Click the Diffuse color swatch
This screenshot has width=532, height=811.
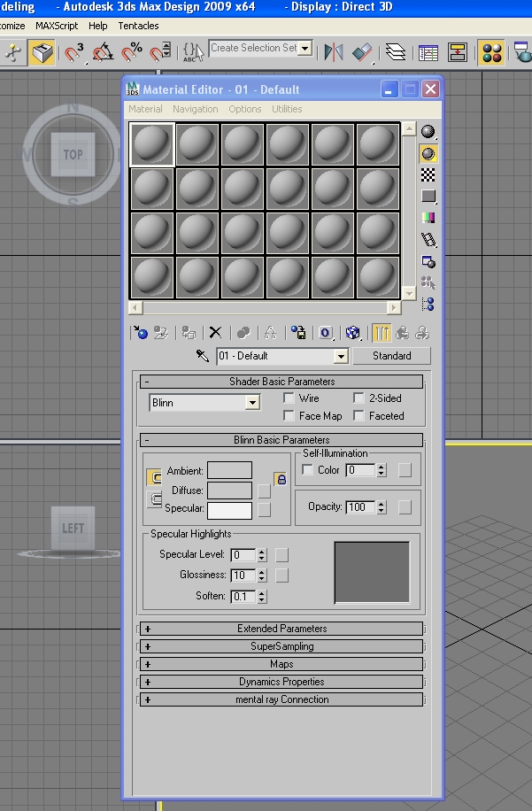[229, 490]
